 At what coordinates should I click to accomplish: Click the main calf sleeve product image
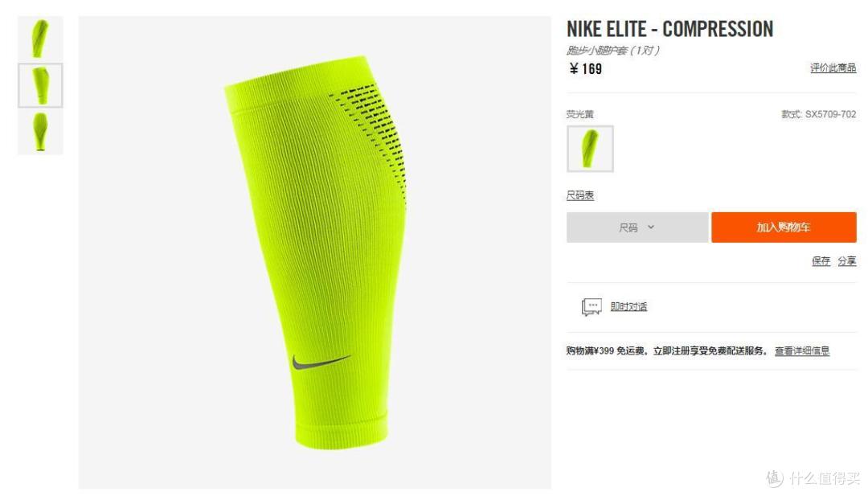coord(314,252)
